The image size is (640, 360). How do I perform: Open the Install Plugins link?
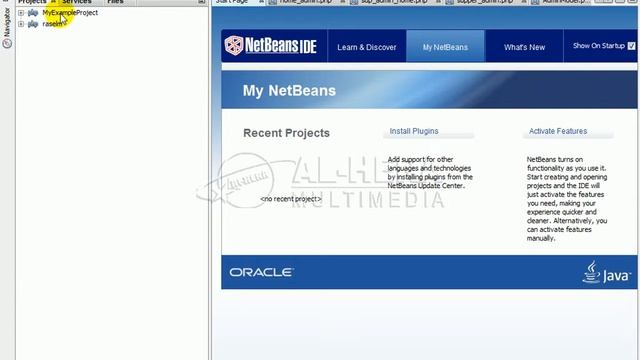[414, 131]
